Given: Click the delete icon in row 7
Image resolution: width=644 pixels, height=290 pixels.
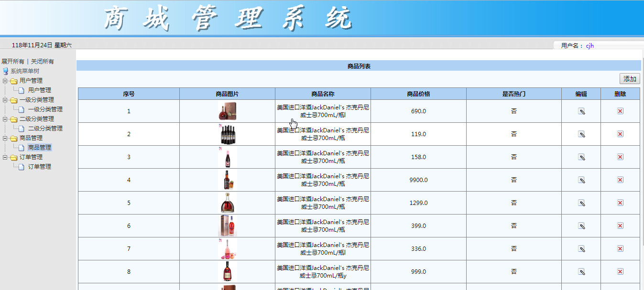Looking at the screenshot, I should tap(620, 249).
